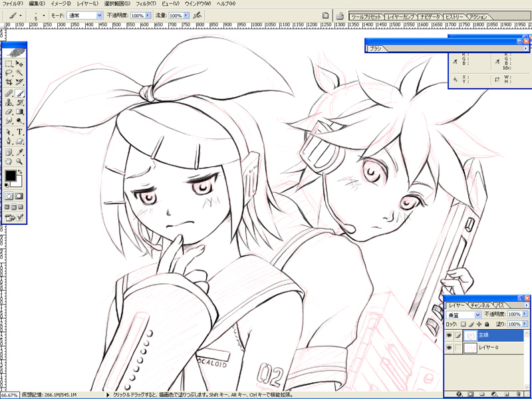Select the Hand tool
Screen dimensions: 532x399
(x=9, y=162)
